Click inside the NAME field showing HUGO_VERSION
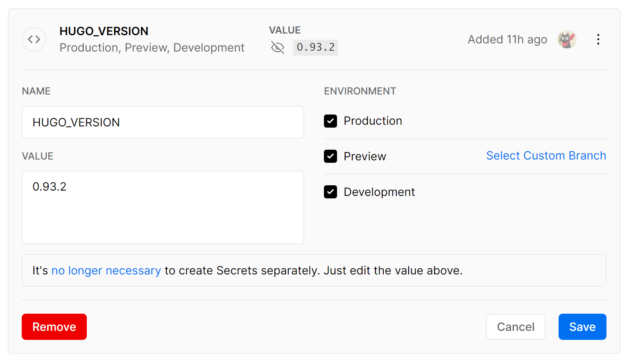This screenshot has width=629, height=364. click(x=163, y=122)
